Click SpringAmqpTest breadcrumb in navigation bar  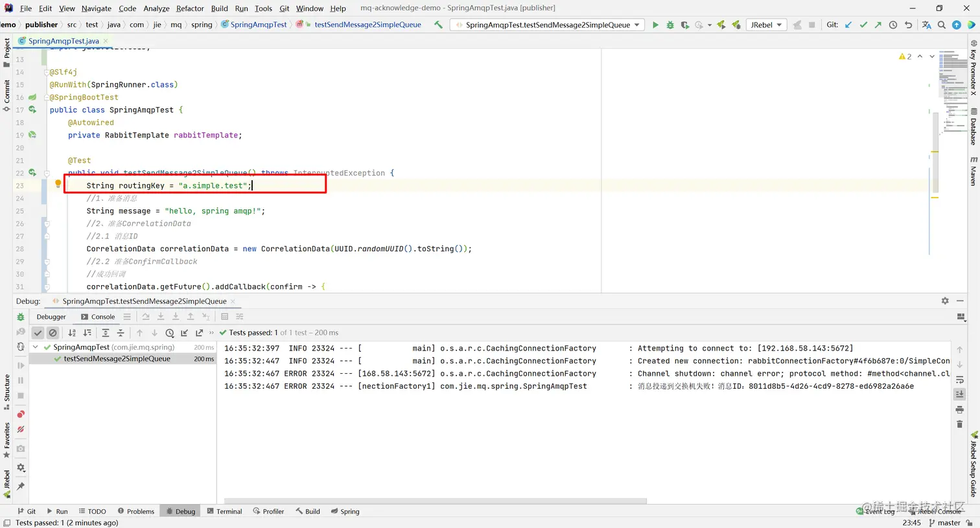click(x=254, y=25)
